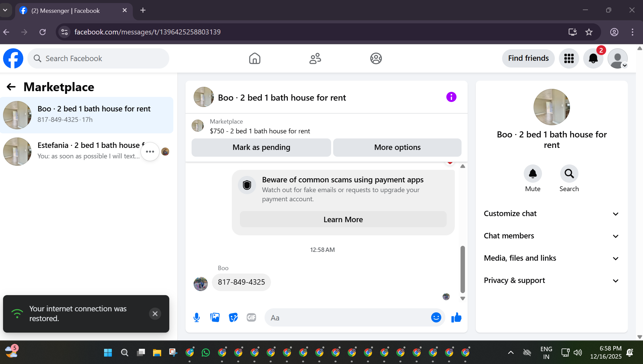Go back in browser history

click(x=6, y=32)
